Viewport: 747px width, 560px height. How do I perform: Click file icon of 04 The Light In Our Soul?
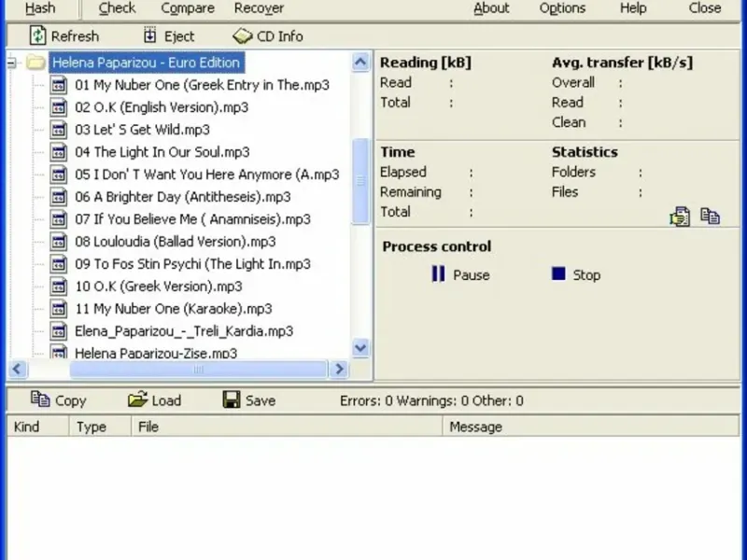pyautogui.click(x=58, y=152)
